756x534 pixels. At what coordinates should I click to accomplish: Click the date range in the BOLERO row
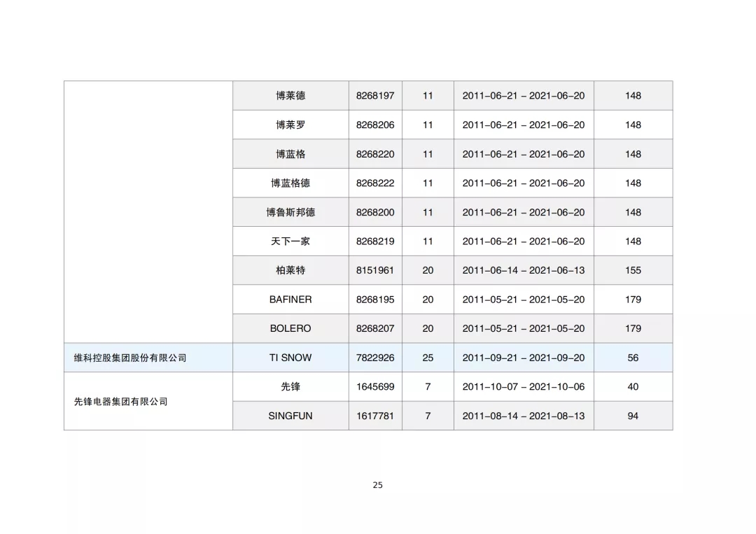(524, 329)
